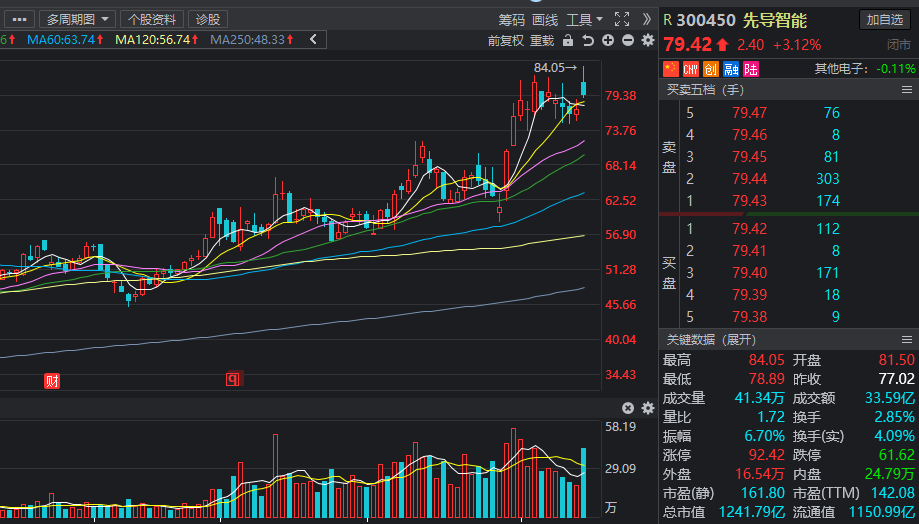Open chart settings gear icon
The height and width of the screenshot is (524, 919).
pos(648,40)
